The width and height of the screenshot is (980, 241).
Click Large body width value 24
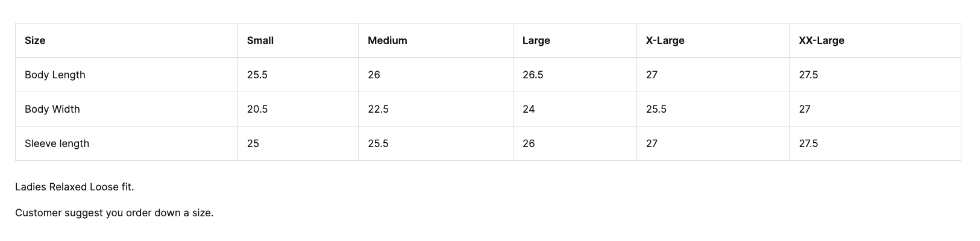tap(529, 109)
